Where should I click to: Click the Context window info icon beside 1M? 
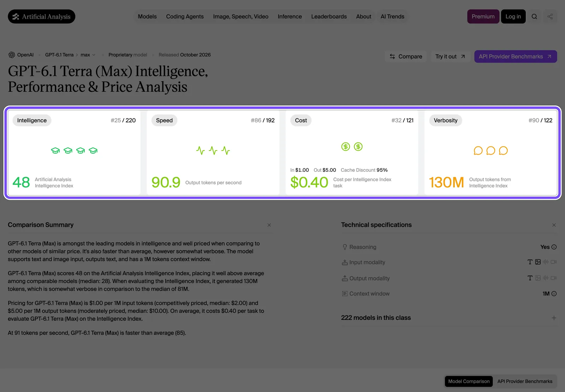(x=554, y=294)
